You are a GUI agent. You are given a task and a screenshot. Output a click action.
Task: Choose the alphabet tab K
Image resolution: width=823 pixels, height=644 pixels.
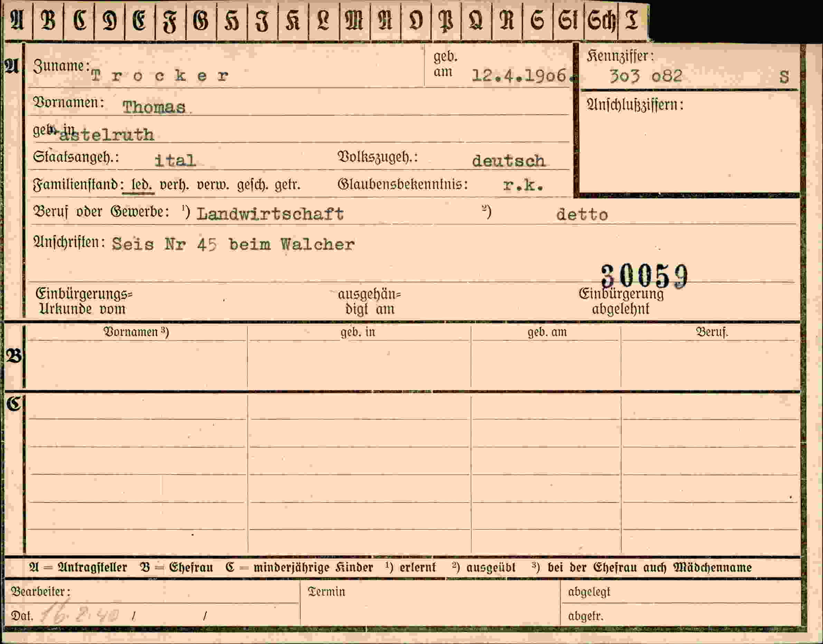(x=293, y=21)
